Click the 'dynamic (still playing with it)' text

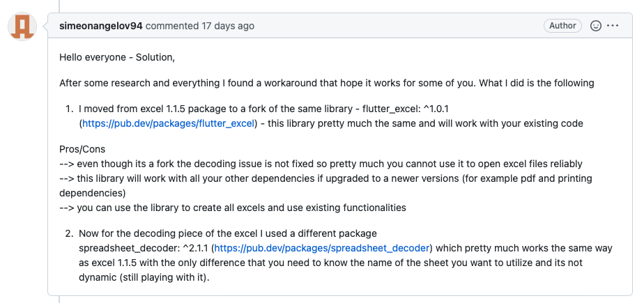[x=144, y=277]
